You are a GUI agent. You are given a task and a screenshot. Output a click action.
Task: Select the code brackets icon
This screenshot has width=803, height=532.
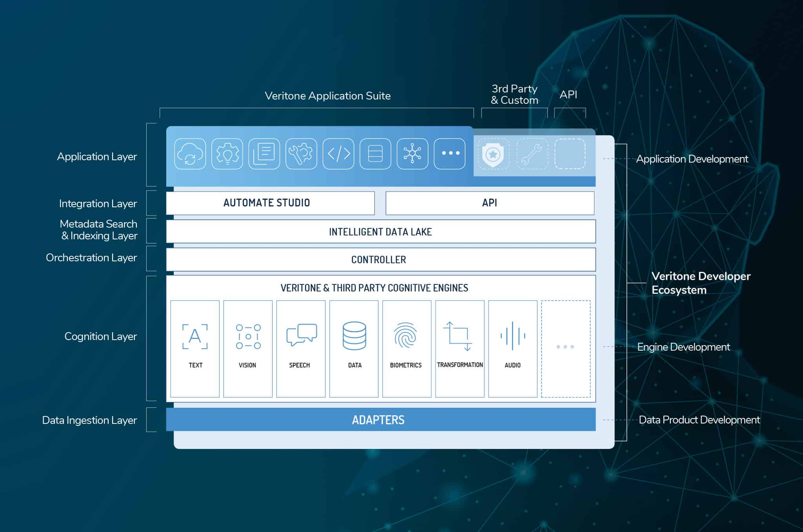[x=338, y=154]
